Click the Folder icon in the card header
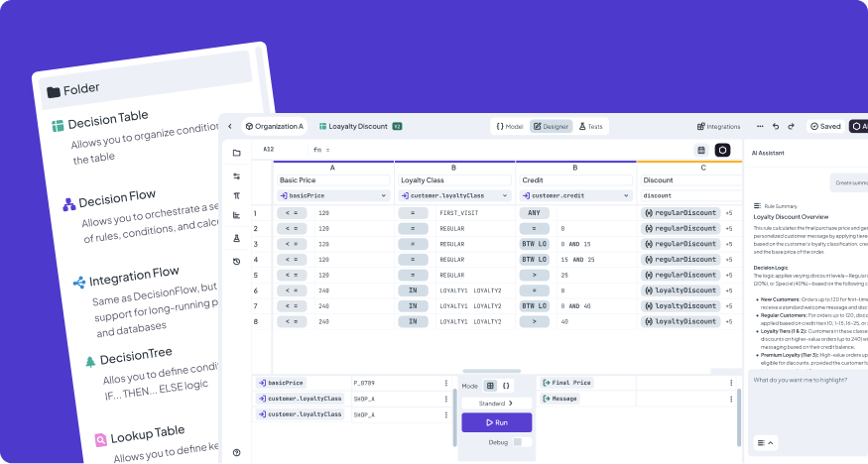 (x=54, y=92)
